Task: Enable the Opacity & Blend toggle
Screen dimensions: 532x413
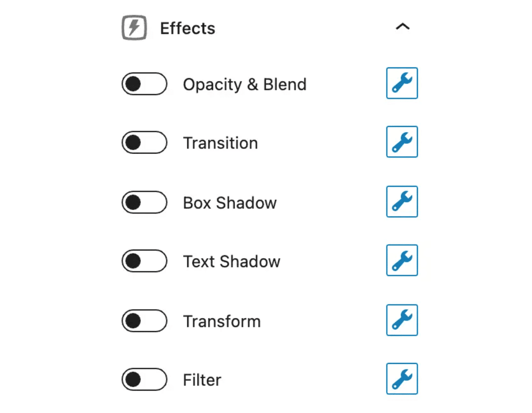Action: [x=144, y=84]
